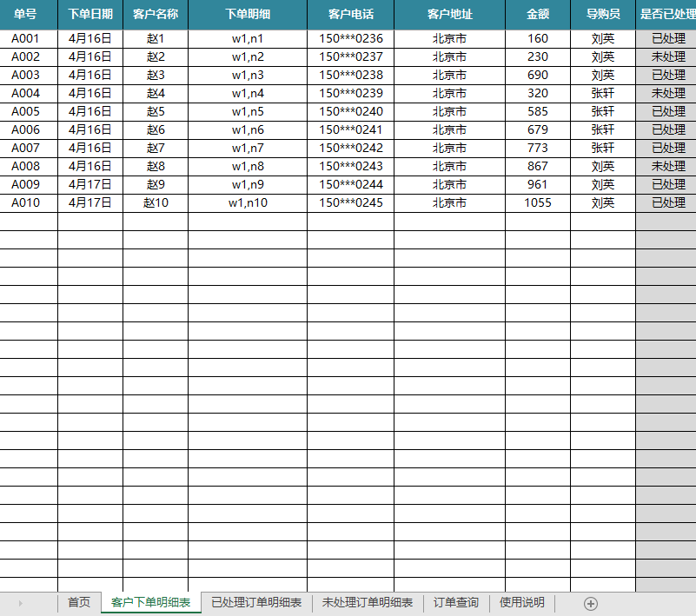696x616 pixels.
Task: Select phone cell 150***0236
Action: click(351, 39)
